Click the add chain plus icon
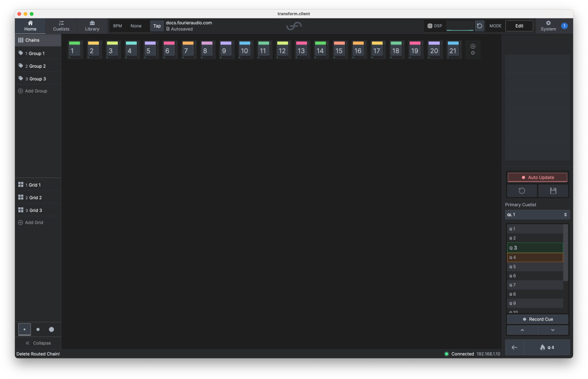The height and width of the screenshot is (379, 588). [x=473, y=47]
